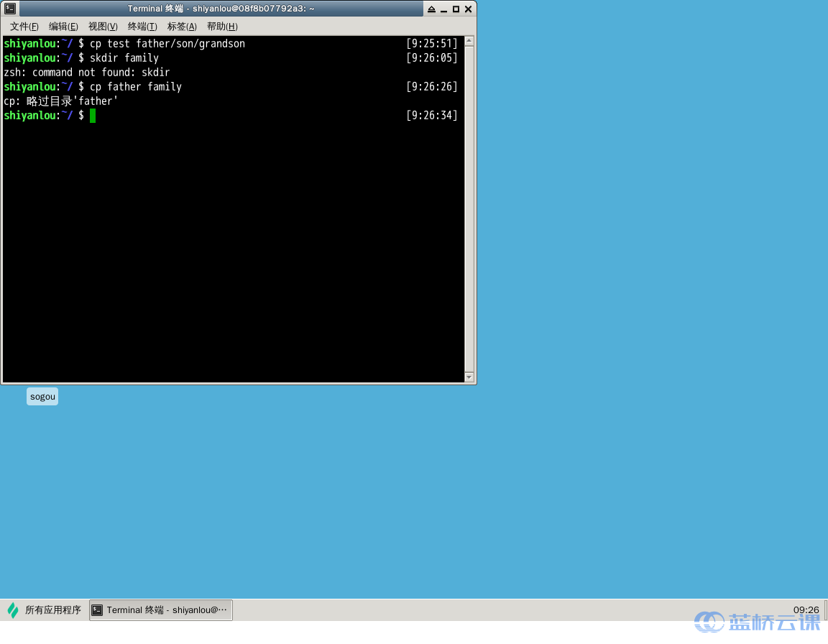Open the 视图 menu dropdown
The width and height of the screenshot is (828, 644).
point(102,27)
